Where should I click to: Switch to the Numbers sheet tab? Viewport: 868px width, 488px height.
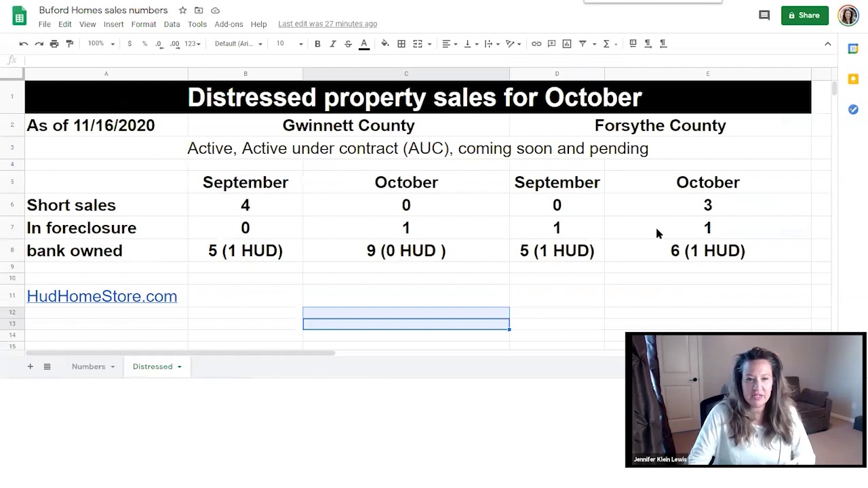point(89,367)
